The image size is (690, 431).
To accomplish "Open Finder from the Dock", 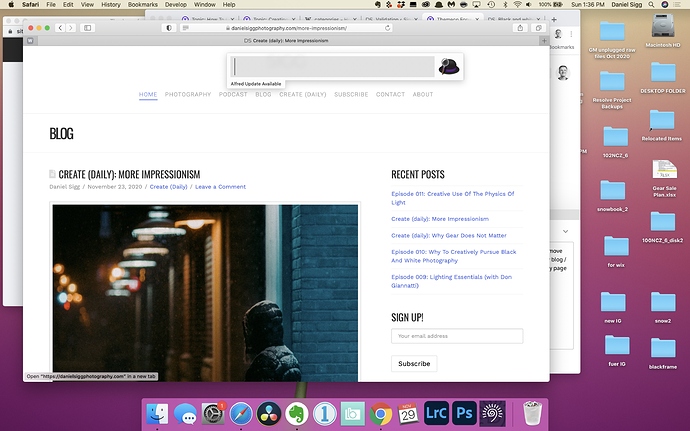I will pyautogui.click(x=157, y=414).
